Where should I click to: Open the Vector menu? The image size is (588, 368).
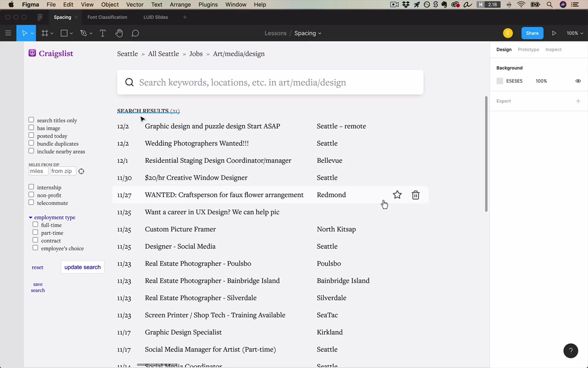point(135,5)
